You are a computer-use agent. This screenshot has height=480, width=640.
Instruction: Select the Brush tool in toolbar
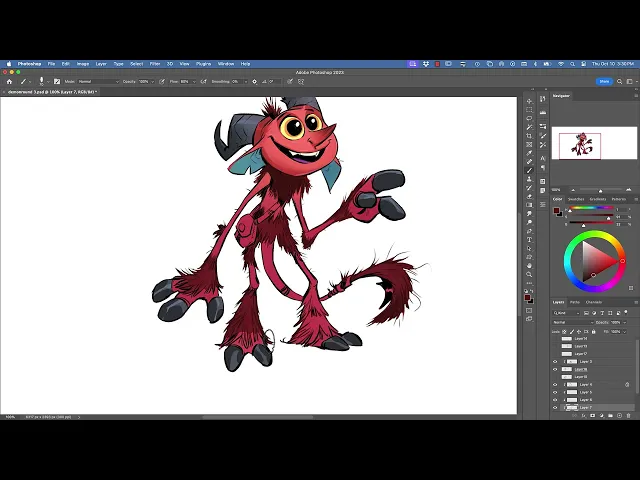pyautogui.click(x=529, y=171)
